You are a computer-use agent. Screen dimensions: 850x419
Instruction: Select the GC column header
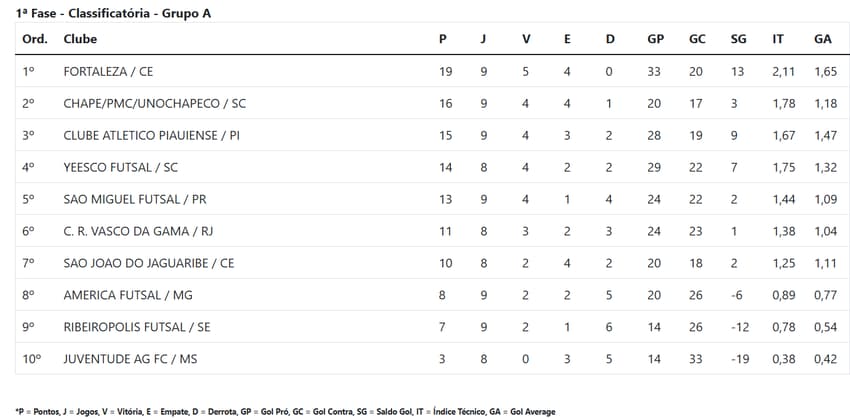point(697,39)
